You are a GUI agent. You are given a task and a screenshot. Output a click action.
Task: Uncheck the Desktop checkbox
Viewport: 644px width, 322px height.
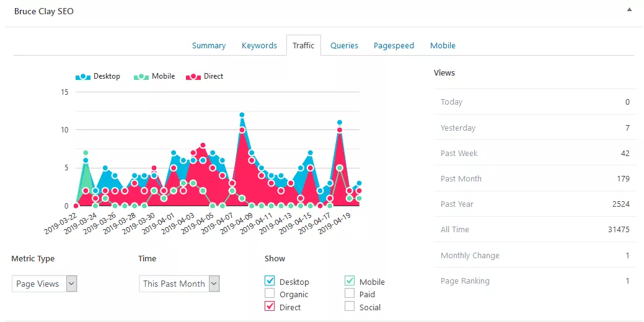pyautogui.click(x=270, y=282)
